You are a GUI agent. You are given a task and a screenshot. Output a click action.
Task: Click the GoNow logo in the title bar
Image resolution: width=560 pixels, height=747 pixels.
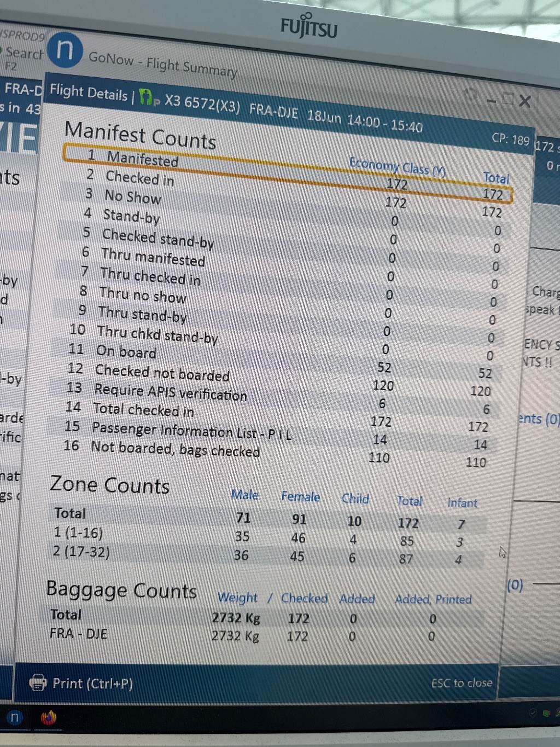[x=65, y=49]
